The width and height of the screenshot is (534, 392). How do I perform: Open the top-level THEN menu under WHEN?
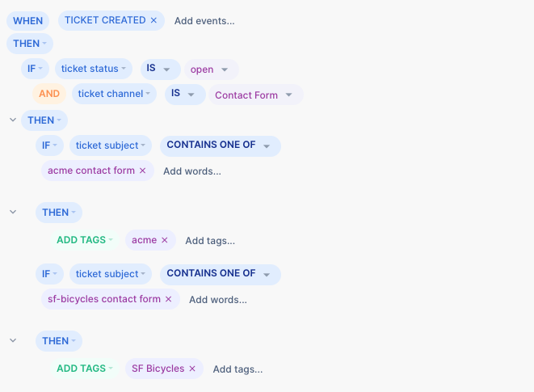pos(30,44)
